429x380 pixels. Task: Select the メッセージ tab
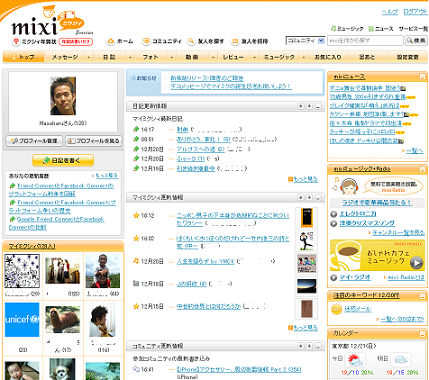65,57
